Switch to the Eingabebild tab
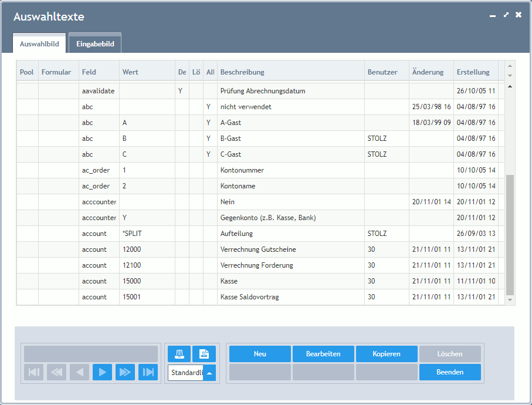 (x=95, y=44)
